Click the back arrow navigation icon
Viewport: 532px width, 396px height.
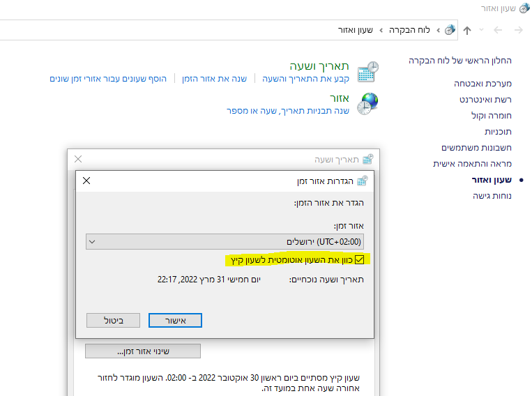click(498, 30)
